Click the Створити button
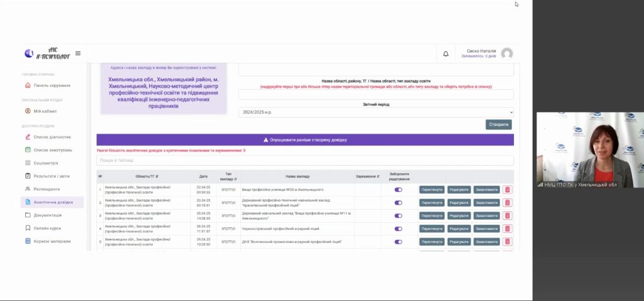The image size is (644, 301). 499,125
